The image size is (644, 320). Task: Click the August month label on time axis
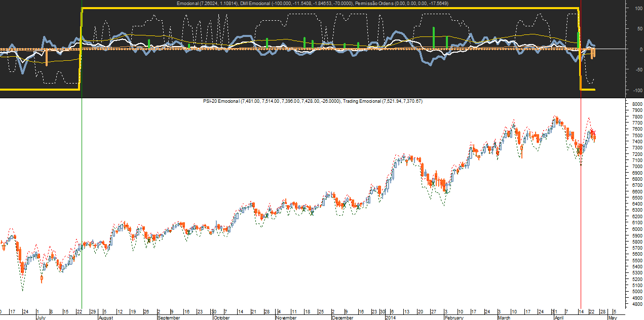[x=105, y=317]
